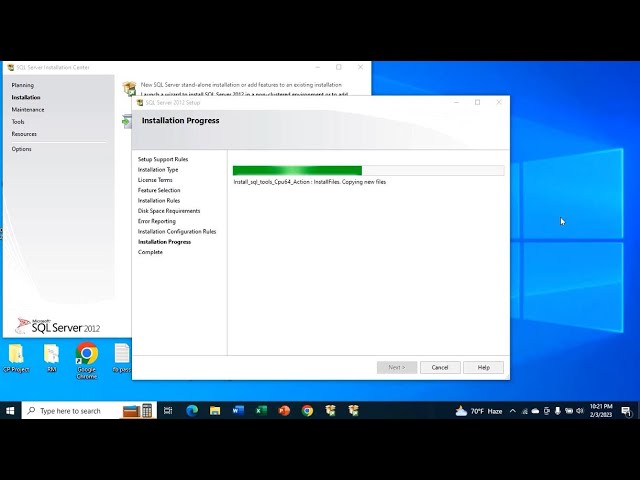Click the stand-alone installation box icon
The image size is (640, 480).
tap(129, 88)
